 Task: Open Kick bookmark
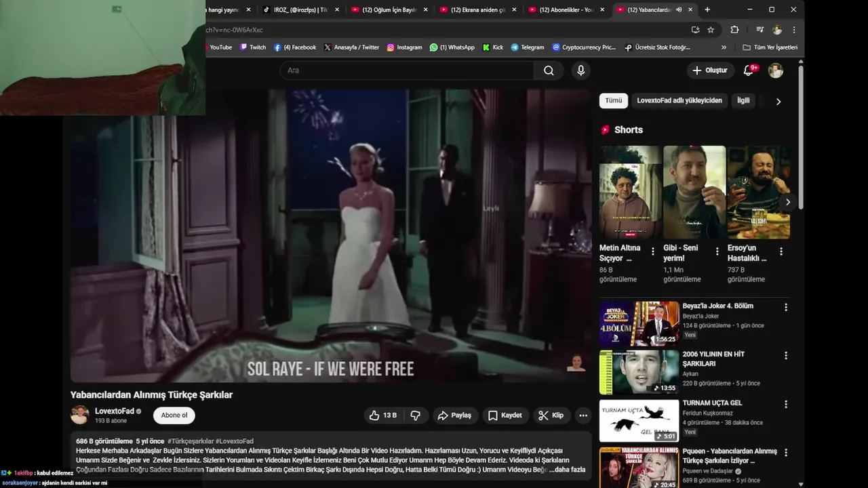point(493,47)
